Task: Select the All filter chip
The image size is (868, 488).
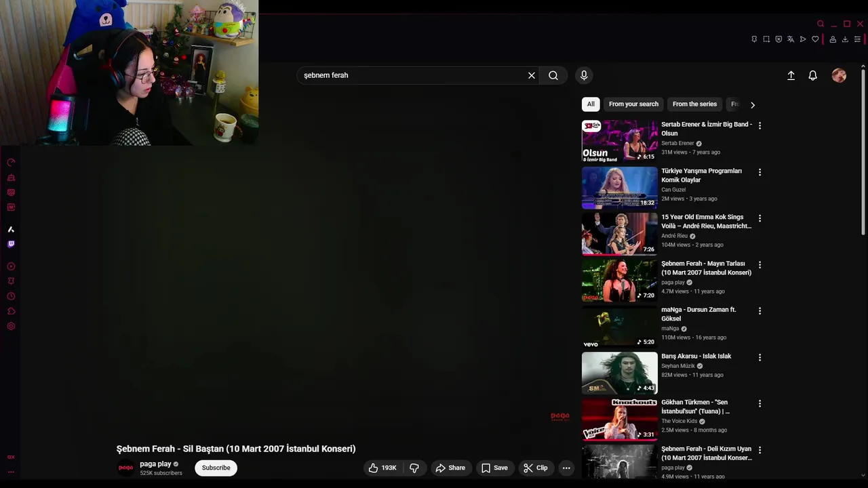Action: point(591,104)
